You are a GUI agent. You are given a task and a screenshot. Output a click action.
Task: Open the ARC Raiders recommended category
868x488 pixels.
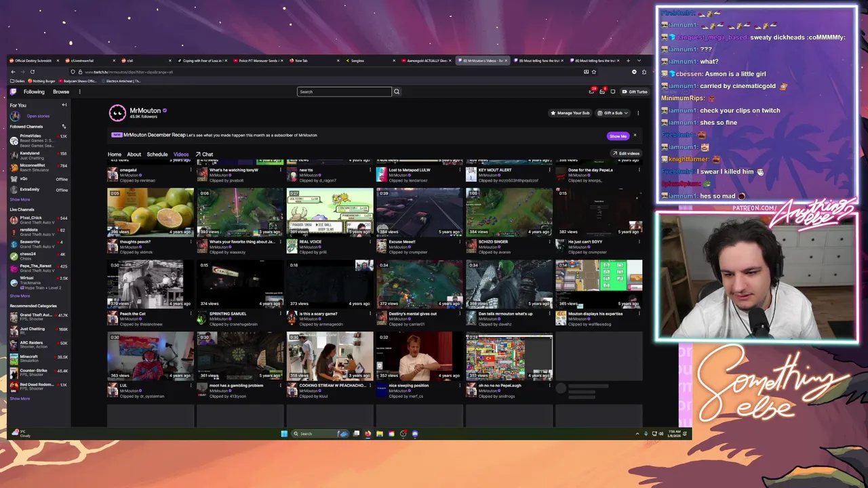[39, 344]
